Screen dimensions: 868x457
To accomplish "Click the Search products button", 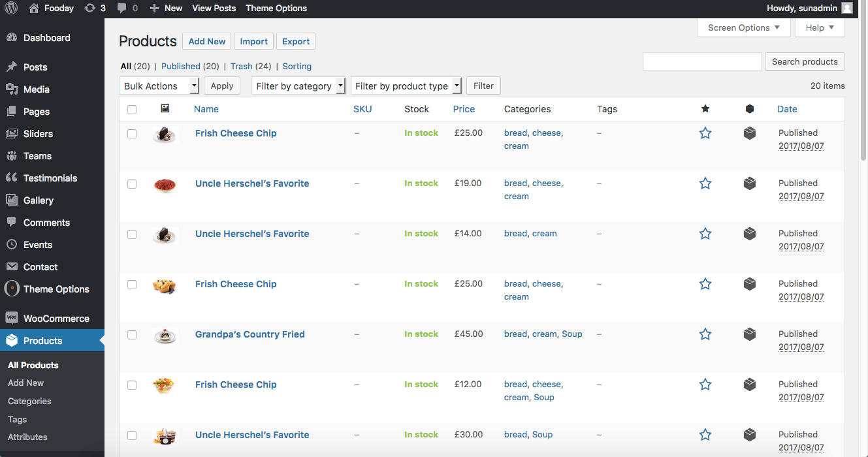I will pyautogui.click(x=805, y=61).
